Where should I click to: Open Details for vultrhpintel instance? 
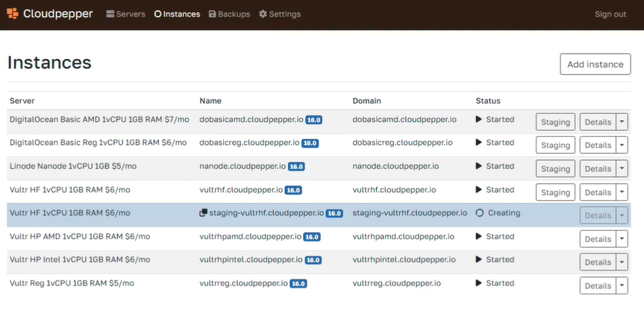point(598,262)
